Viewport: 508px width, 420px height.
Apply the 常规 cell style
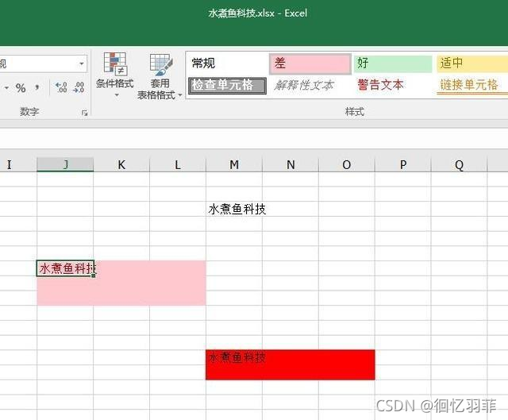coord(227,64)
